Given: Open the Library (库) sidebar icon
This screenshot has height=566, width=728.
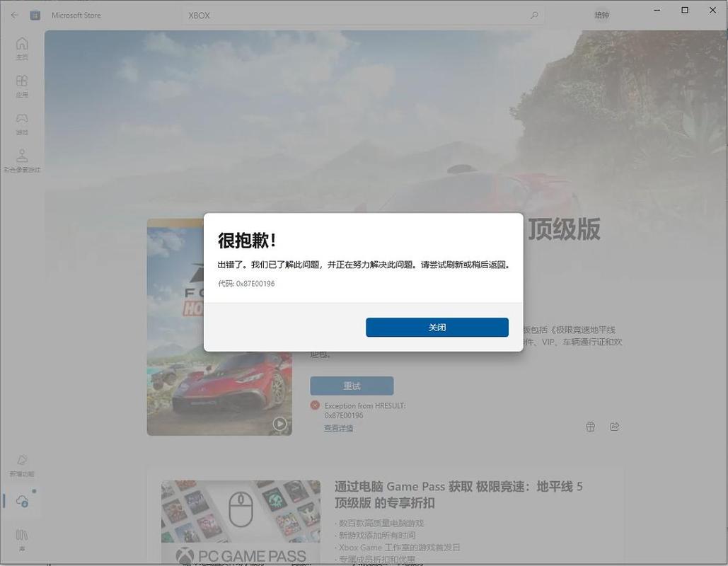Looking at the screenshot, I should 22,540.
